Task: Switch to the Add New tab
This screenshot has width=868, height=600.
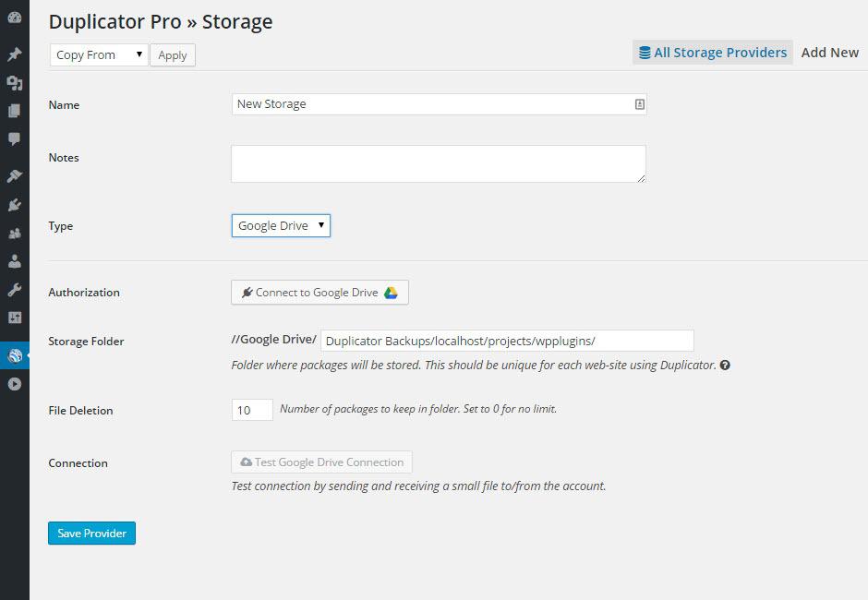Action: (x=830, y=53)
